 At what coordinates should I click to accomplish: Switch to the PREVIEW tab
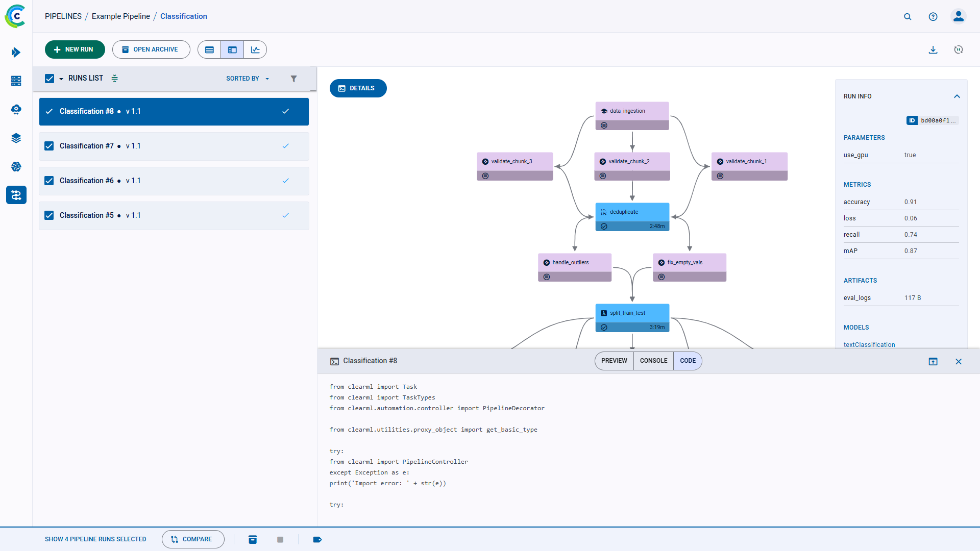click(x=614, y=361)
